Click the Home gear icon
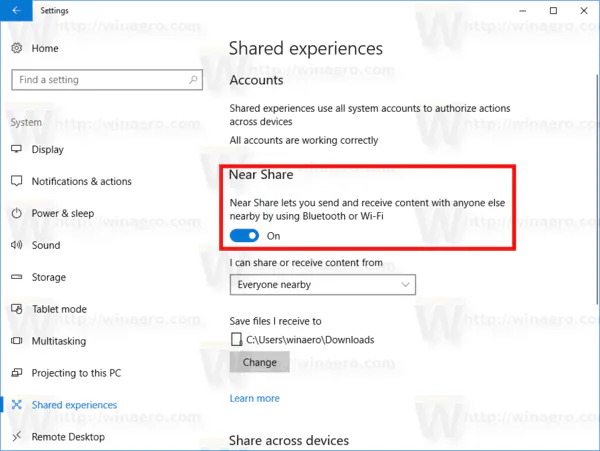This screenshot has width=600, height=451. 16,48
